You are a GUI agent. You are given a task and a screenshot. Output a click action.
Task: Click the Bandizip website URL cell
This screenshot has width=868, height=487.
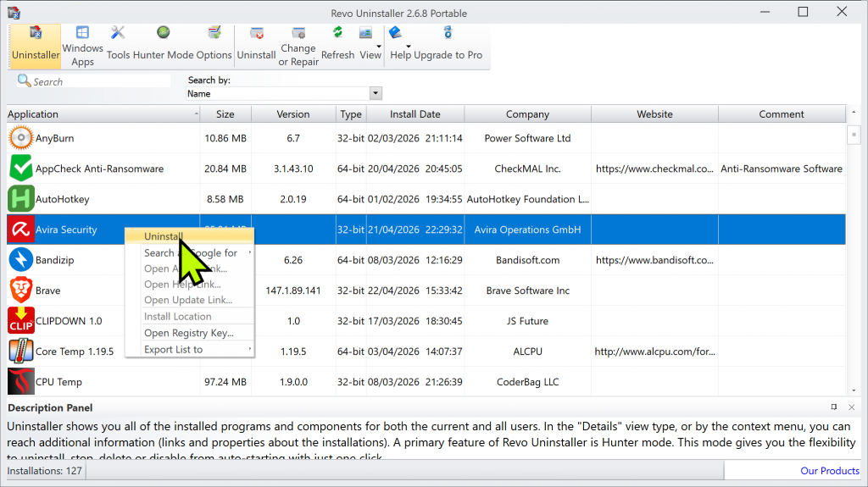click(655, 259)
